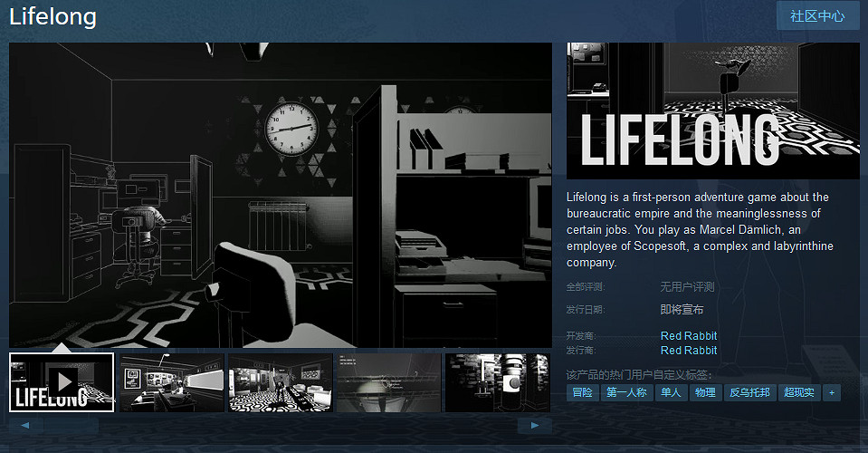Viewport: 868px width, 453px height.
Task: Select the 超现实 surreal tag
Action: [799, 392]
